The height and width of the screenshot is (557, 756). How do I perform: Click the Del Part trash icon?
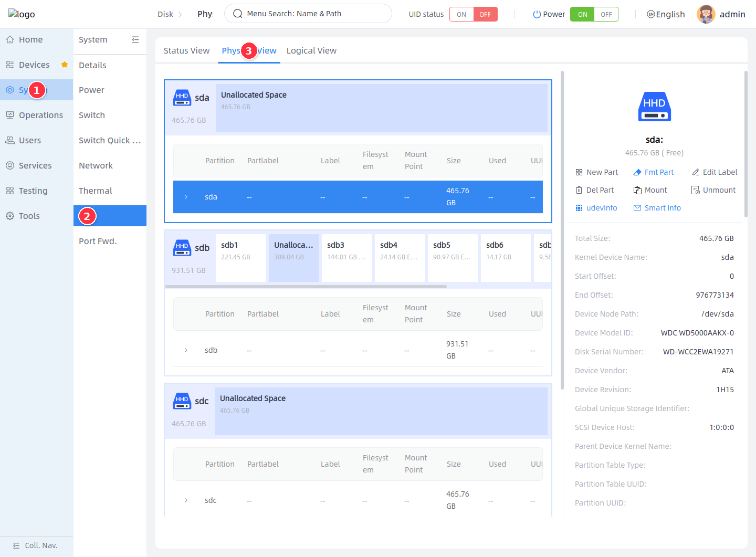point(579,190)
